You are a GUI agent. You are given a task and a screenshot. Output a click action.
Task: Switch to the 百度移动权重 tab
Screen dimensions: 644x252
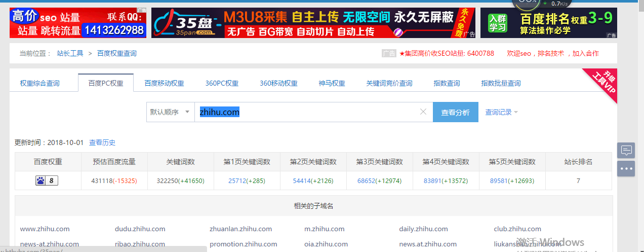point(164,83)
